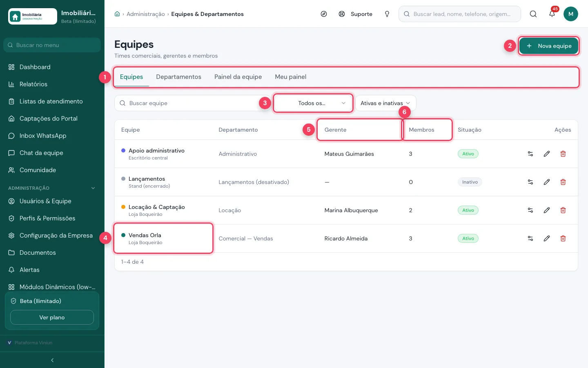This screenshot has width=588, height=368.
Task: Switch to the Painel da equipe tab
Action: pyautogui.click(x=238, y=77)
